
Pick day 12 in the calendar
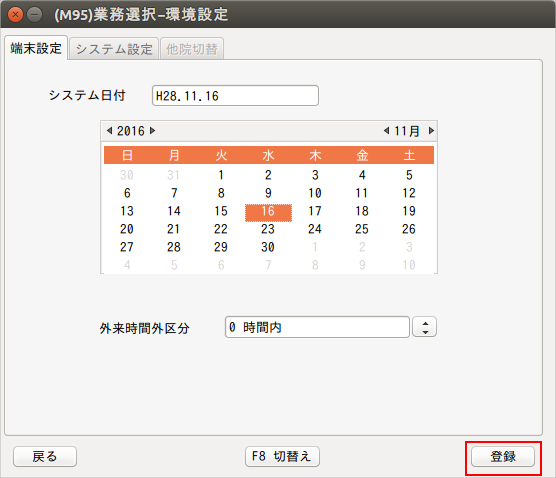coord(409,193)
